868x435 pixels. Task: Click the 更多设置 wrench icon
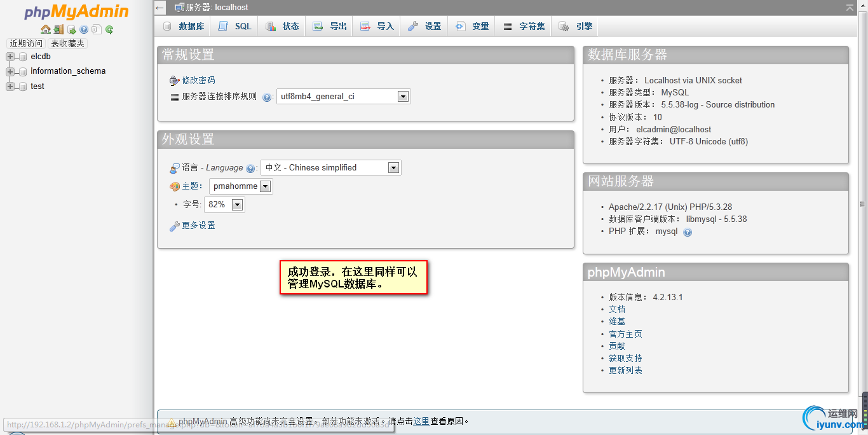pos(175,226)
